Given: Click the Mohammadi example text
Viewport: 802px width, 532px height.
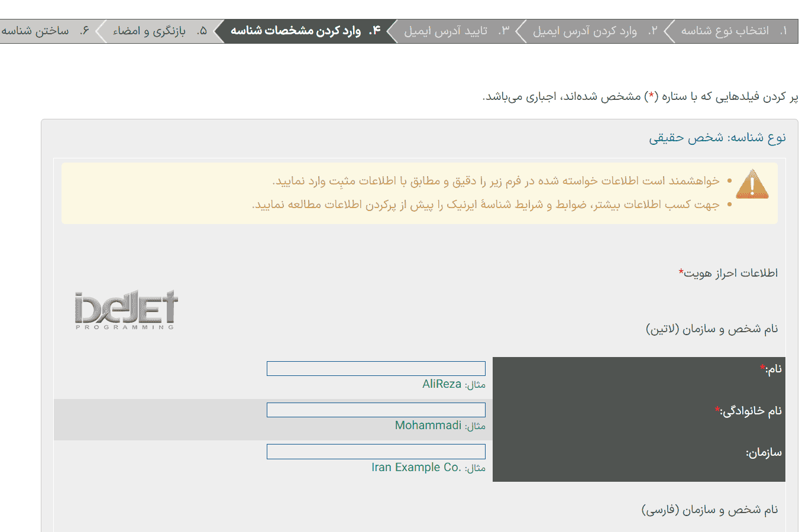Looking at the screenshot, I should point(428,426).
